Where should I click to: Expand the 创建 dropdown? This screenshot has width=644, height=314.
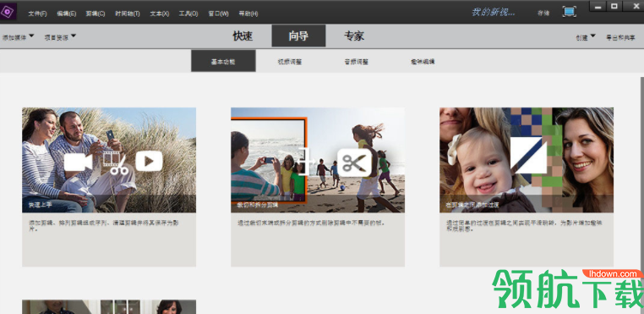click(x=586, y=37)
